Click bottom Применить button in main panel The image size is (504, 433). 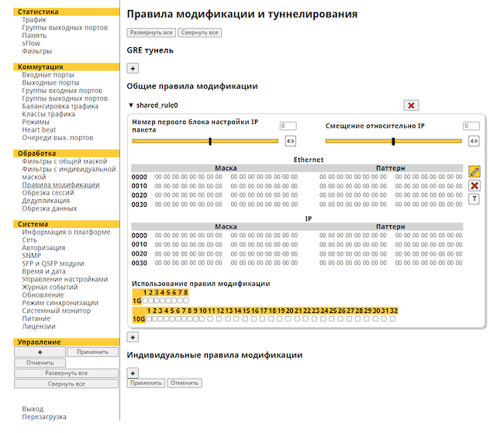coord(146,383)
